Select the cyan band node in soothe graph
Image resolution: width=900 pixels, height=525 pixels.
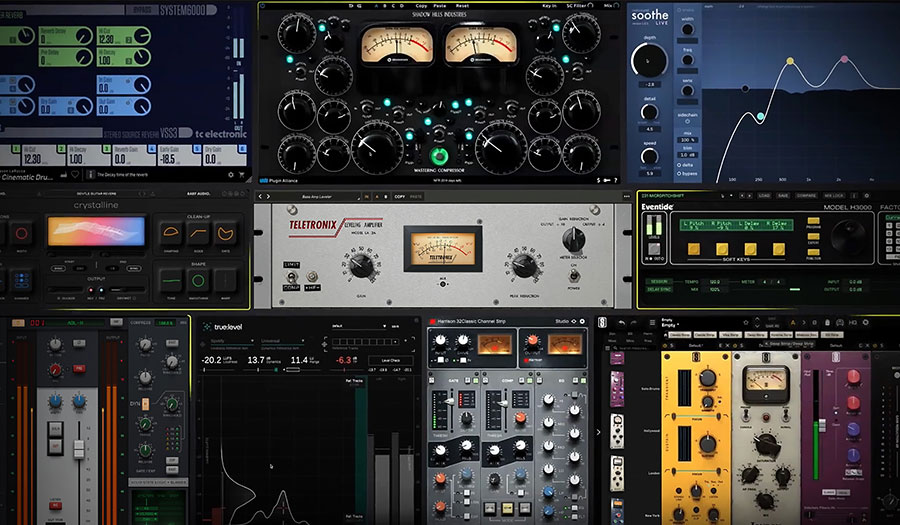[760, 116]
